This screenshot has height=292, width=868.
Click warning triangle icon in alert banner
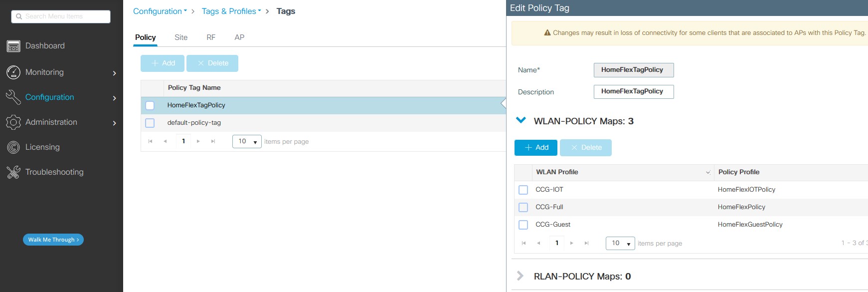click(x=547, y=32)
